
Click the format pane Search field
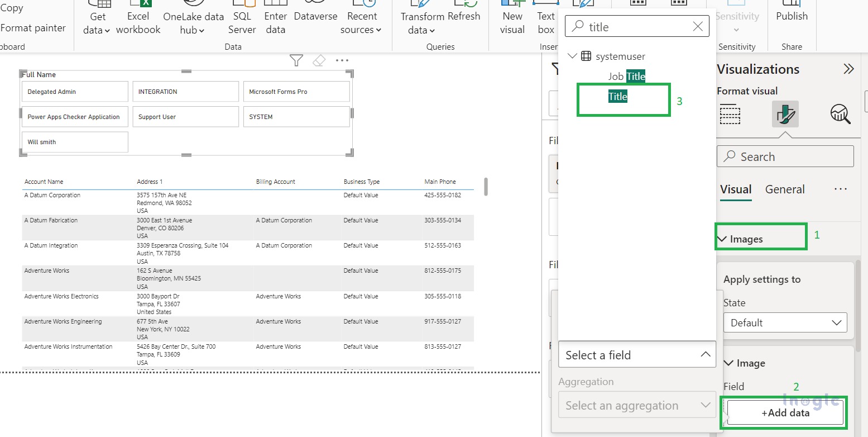coord(785,156)
